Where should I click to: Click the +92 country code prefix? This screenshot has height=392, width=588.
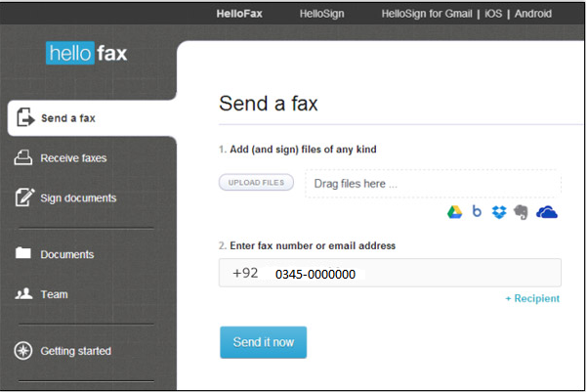[x=245, y=273]
